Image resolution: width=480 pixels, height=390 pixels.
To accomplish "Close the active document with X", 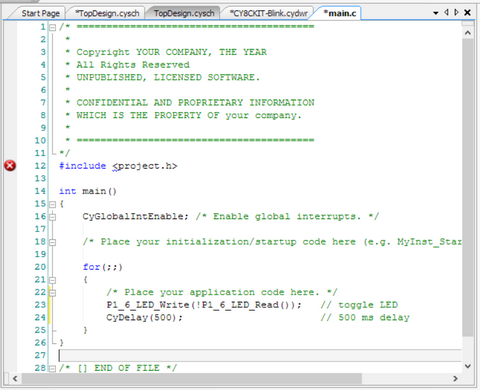I will click(468, 13).
